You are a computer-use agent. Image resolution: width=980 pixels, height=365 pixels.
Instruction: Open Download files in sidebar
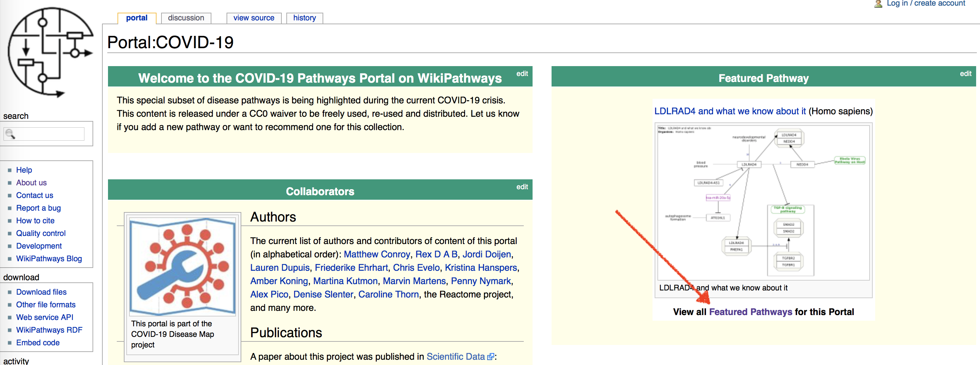pos(41,292)
